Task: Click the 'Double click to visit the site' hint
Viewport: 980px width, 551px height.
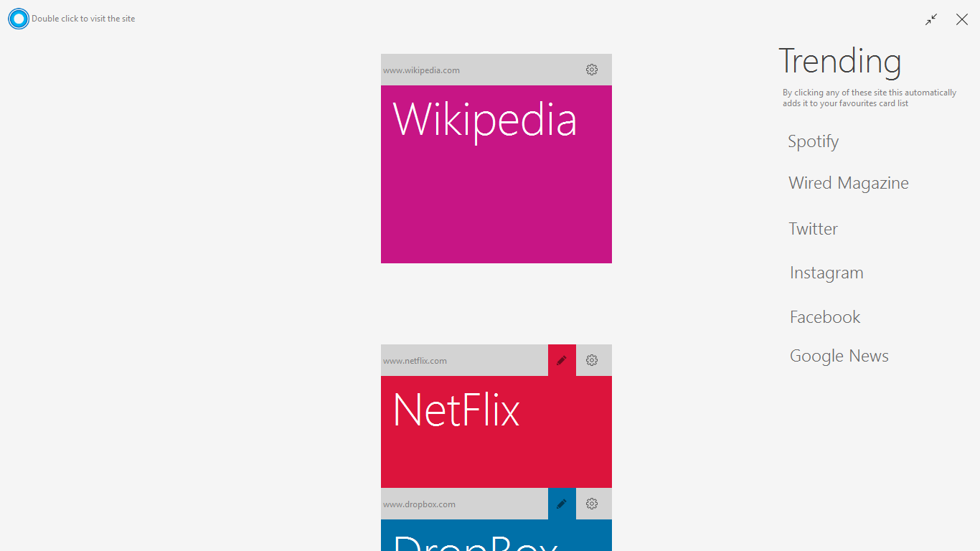Action: point(83,19)
